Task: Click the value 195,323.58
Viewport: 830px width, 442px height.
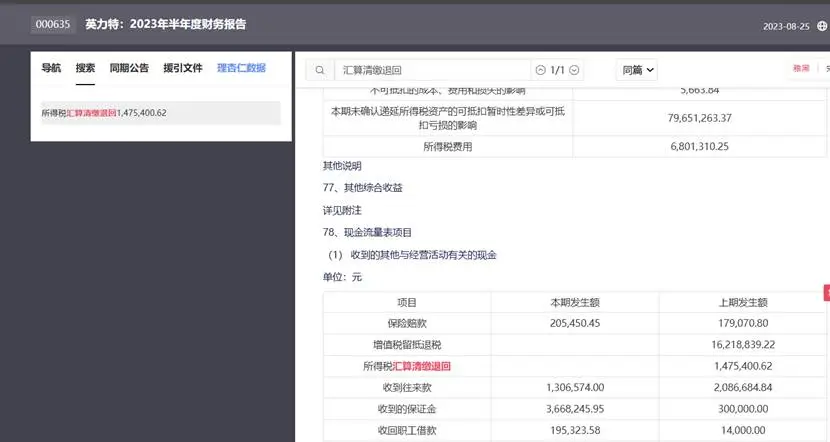Action: click(x=575, y=431)
